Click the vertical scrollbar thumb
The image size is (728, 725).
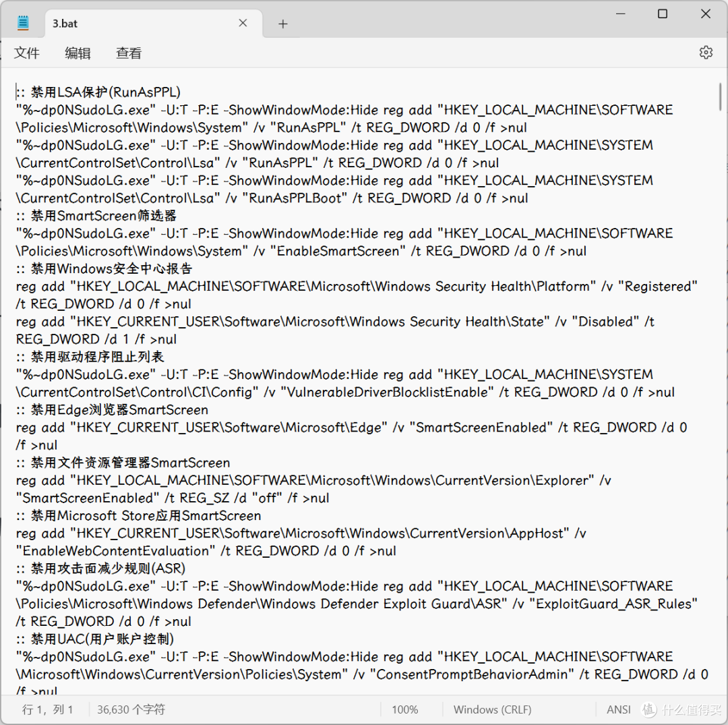click(720, 96)
